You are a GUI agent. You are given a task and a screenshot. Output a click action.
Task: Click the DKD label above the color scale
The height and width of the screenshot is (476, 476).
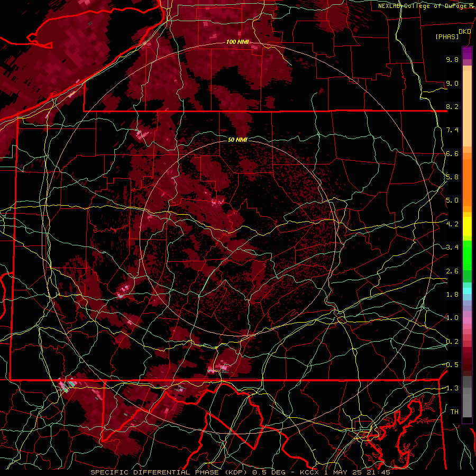pos(465,32)
